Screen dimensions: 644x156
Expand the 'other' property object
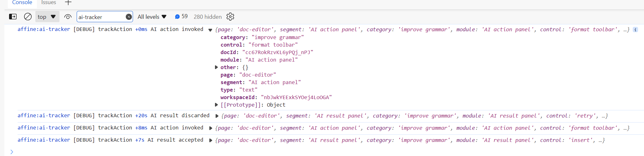[216, 67]
